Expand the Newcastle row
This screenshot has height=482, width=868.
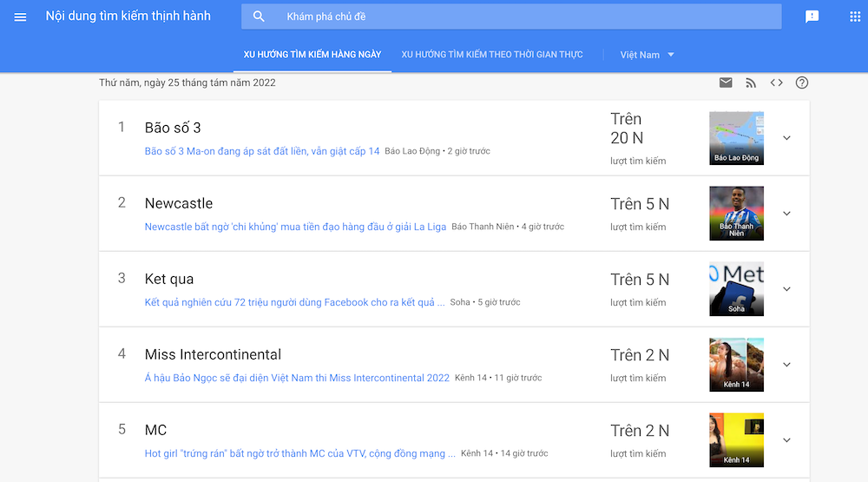pyautogui.click(x=786, y=214)
